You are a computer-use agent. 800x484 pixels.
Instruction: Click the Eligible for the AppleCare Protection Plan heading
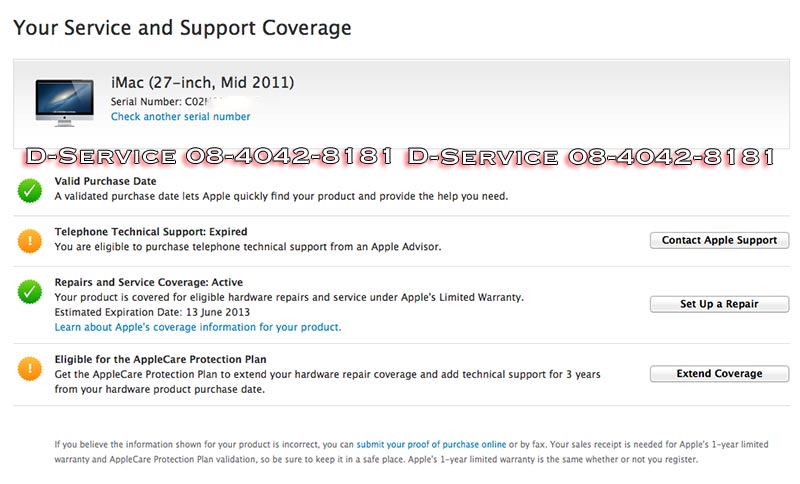click(160, 359)
